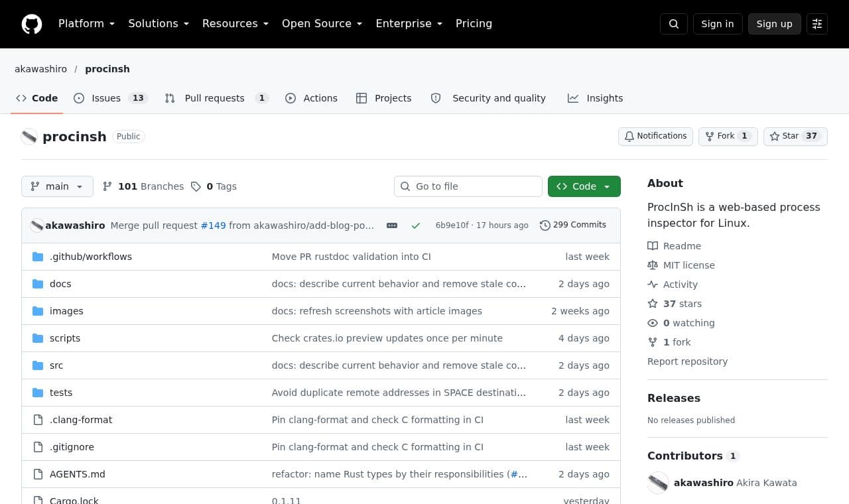
Task: Click the AGENTS.md file icon
Action: 38,474
